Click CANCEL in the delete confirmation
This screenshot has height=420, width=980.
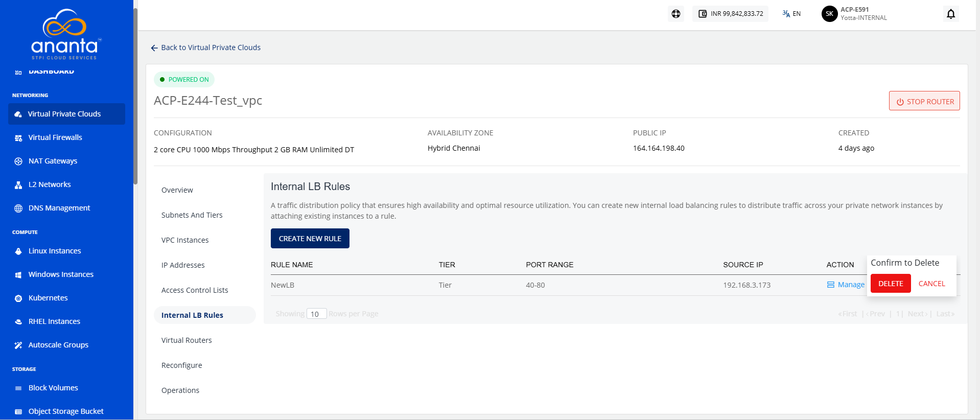point(932,284)
